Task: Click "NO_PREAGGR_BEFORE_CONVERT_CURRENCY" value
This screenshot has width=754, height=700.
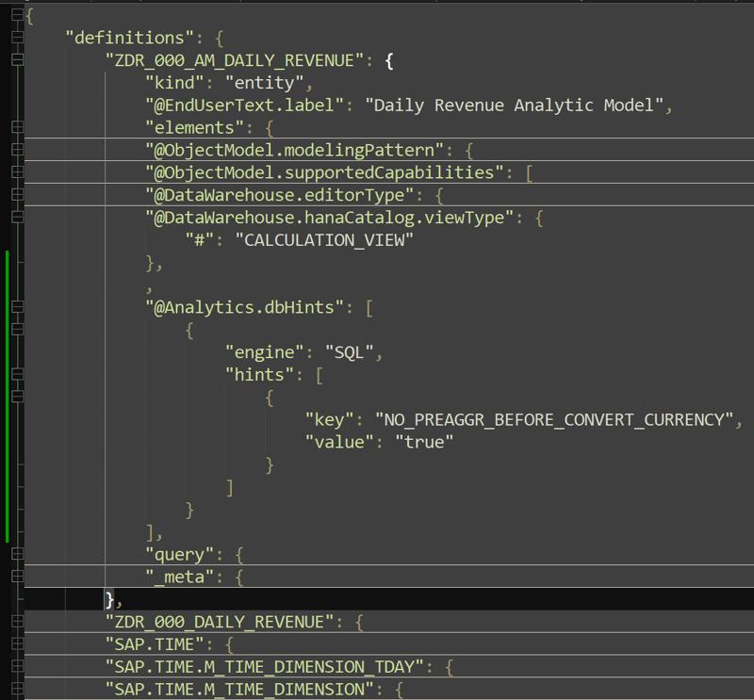Action: click(554, 419)
